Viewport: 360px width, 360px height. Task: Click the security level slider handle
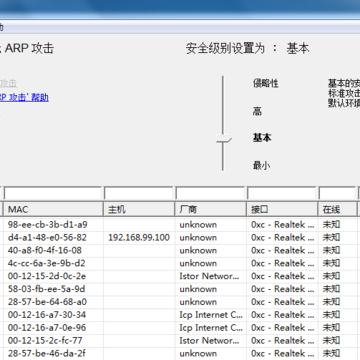click(x=224, y=139)
